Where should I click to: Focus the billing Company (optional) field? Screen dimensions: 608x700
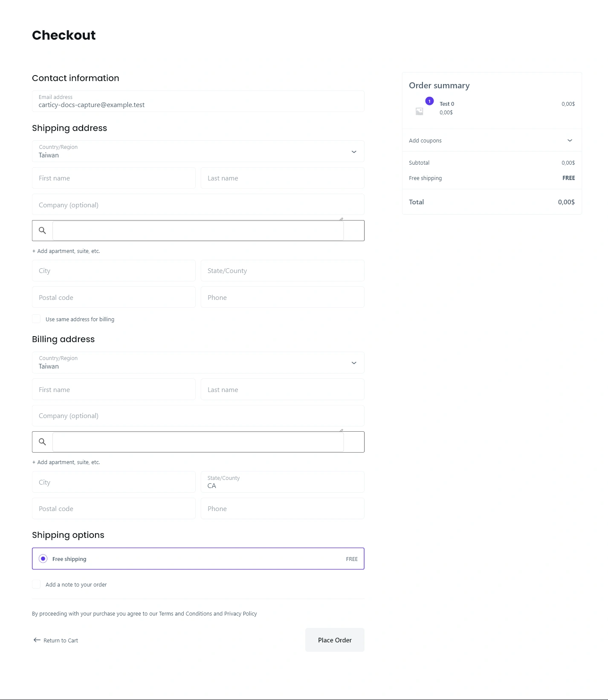[198, 415]
